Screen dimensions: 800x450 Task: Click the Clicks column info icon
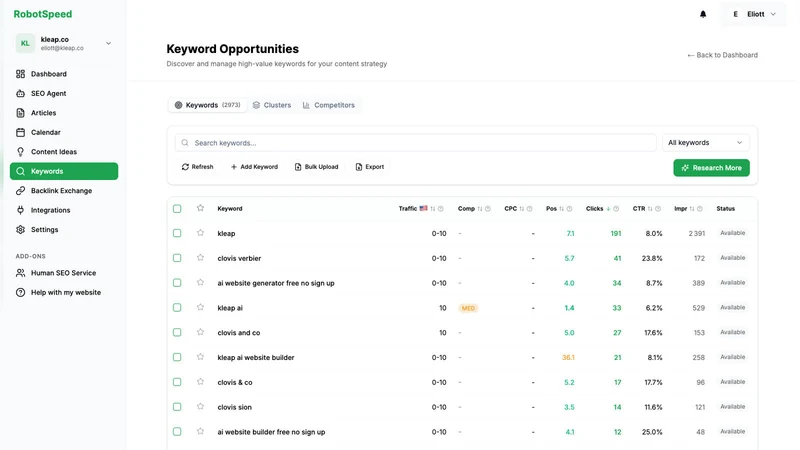pos(616,209)
